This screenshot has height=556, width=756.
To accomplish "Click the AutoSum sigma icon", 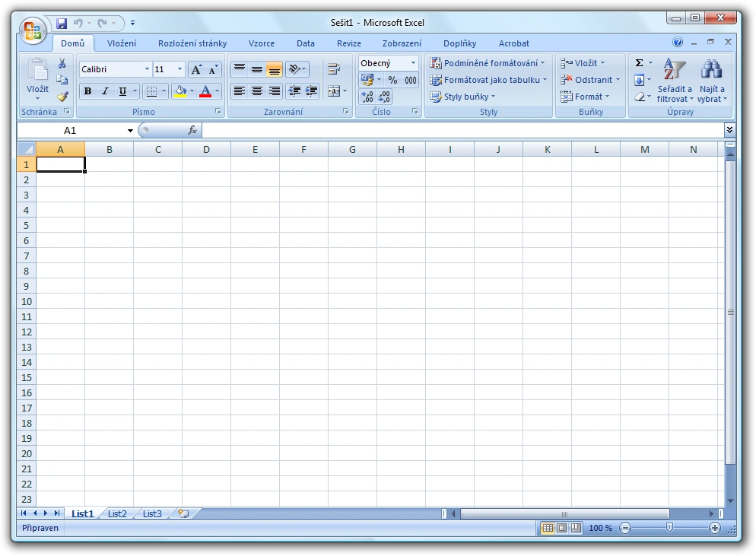I will (x=639, y=63).
